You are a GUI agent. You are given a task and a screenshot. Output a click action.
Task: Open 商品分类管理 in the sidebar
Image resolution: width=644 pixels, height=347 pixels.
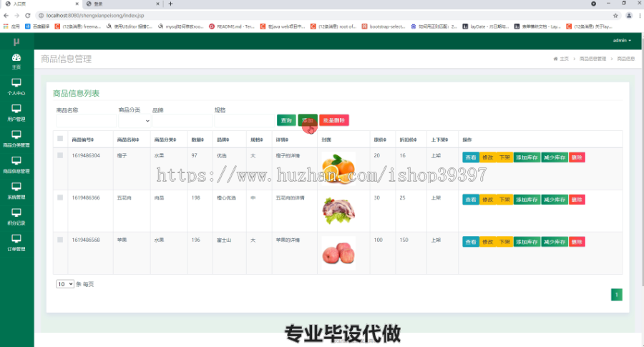(16, 140)
